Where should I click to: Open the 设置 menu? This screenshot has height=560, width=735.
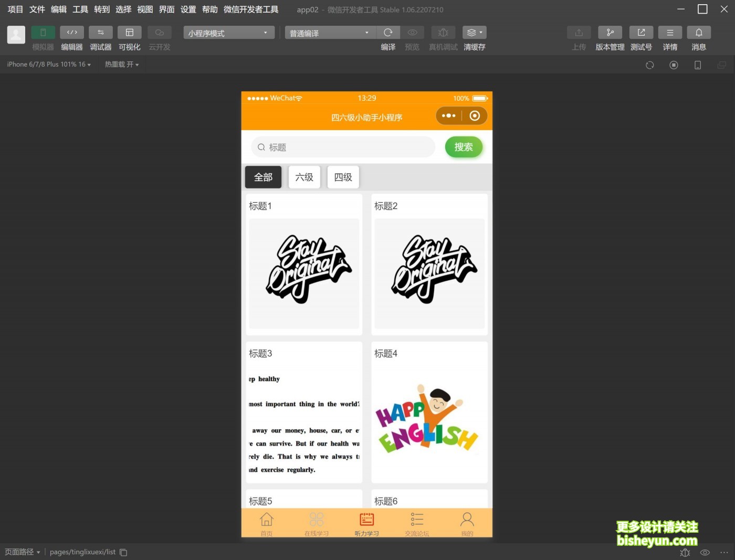tap(188, 9)
